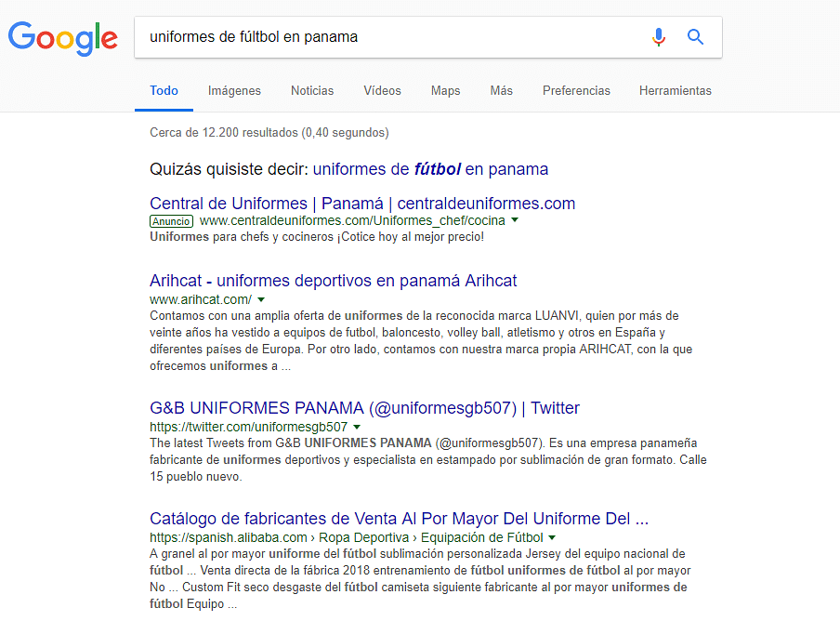840x634 pixels.
Task: Switch to the Imágenes tab
Action: point(234,90)
